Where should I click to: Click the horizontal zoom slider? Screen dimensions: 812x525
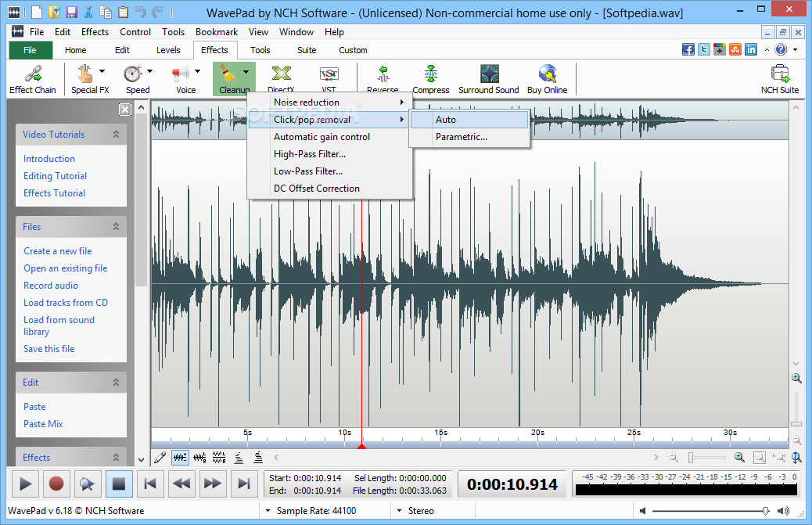point(707,458)
